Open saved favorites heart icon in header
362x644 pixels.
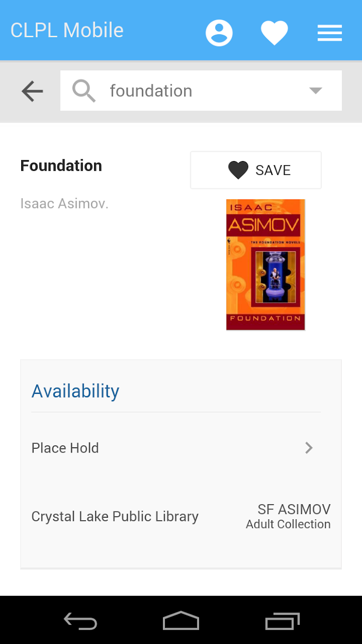[274, 33]
